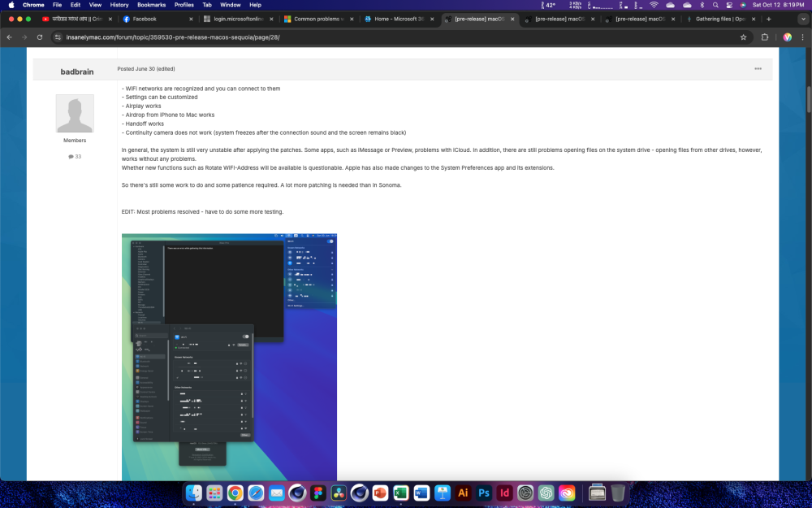This screenshot has height=508, width=812.
Task: Click the Wi-Fi status icon
Action: click(654, 5)
